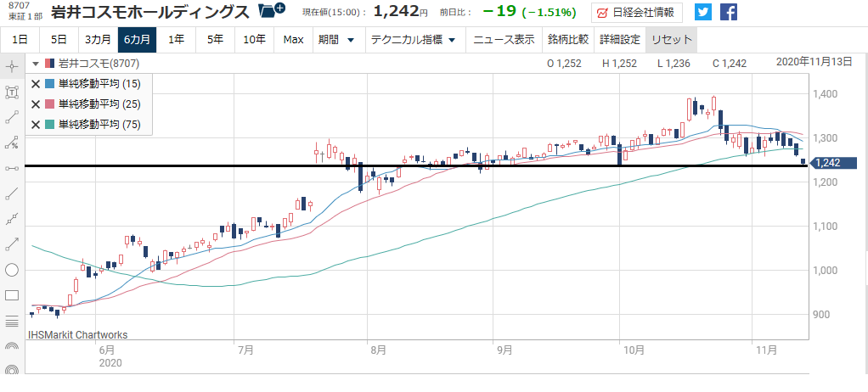Select the Fibonacci arcs tool
Image resolution: width=868 pixels, height=392 pixels.
[x=12, y=346]
